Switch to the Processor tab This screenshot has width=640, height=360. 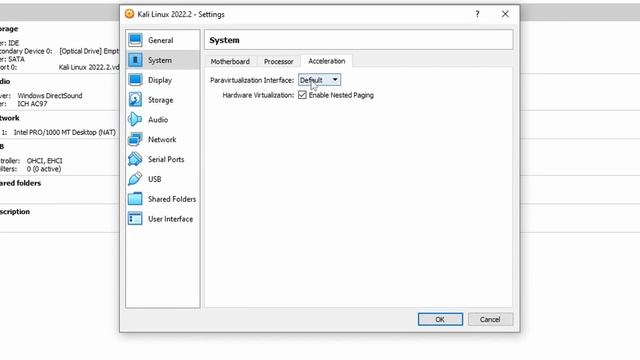[x=279, y=61]
